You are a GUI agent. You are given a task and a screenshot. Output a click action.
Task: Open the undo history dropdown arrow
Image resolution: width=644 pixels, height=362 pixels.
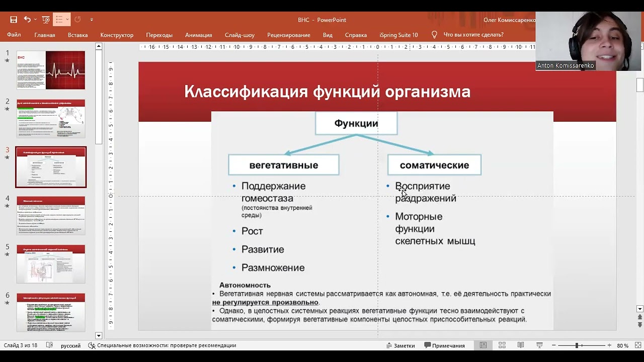(35, 20)
